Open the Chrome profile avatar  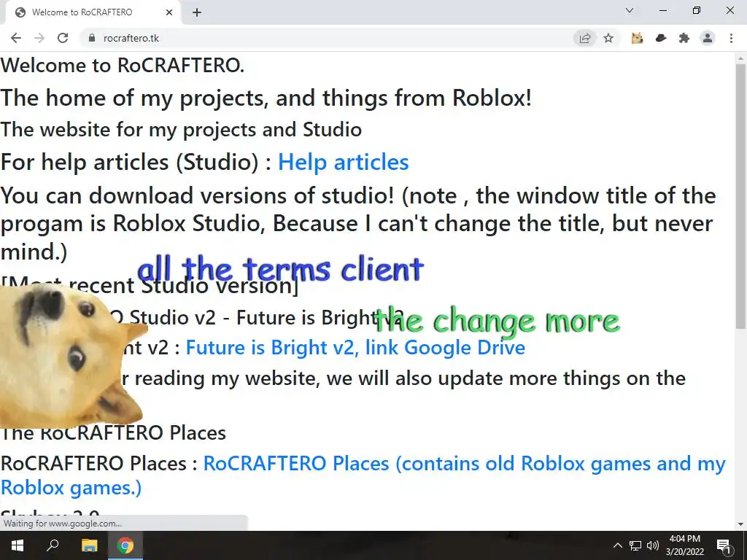coord(708,38)
